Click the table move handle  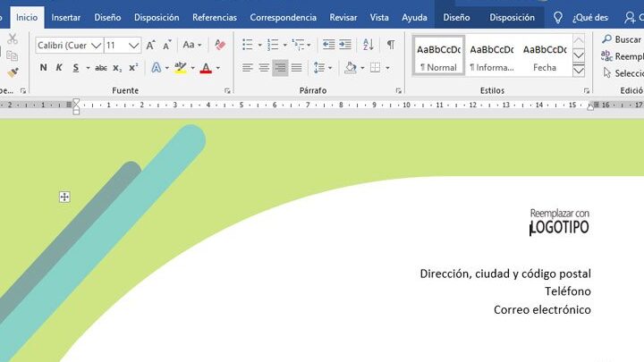click(x=64, y=197)
